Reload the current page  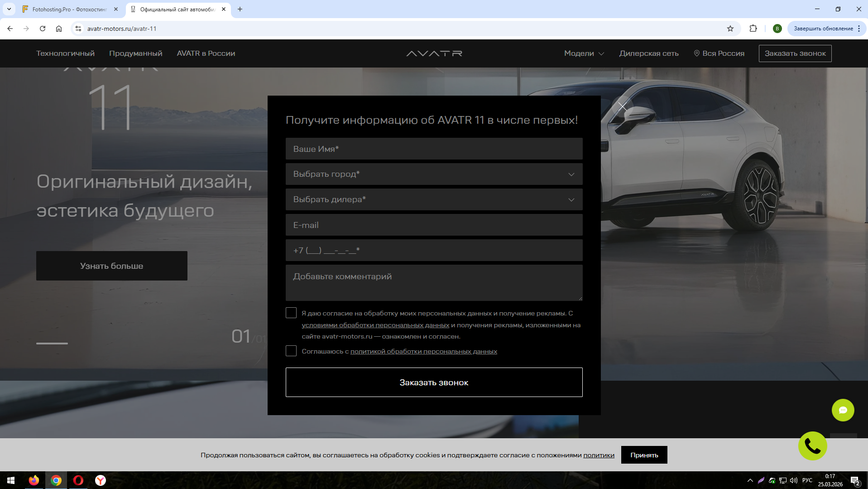tap(43, 29)
